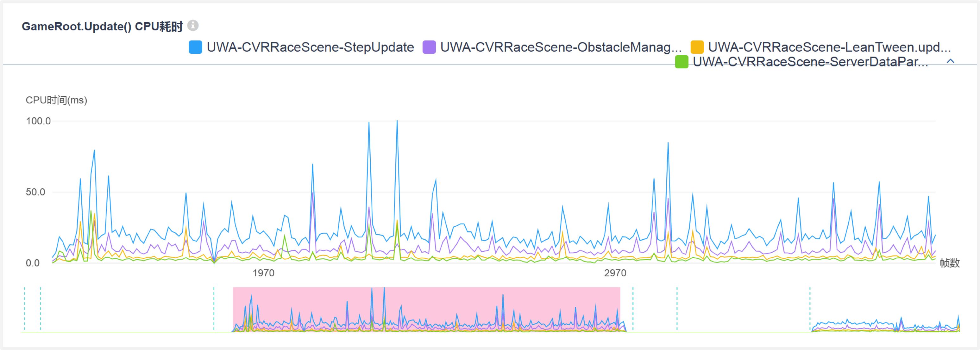Viewport: 980px width, 350px height.
Task: Click the info icon beside CPU耗时 title
Action: click(193, 26)
